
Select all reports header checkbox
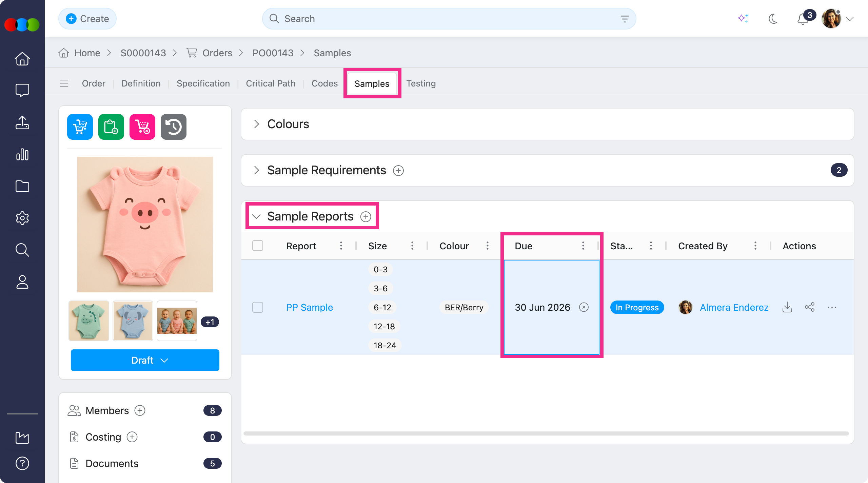click(x=258, y=246)
